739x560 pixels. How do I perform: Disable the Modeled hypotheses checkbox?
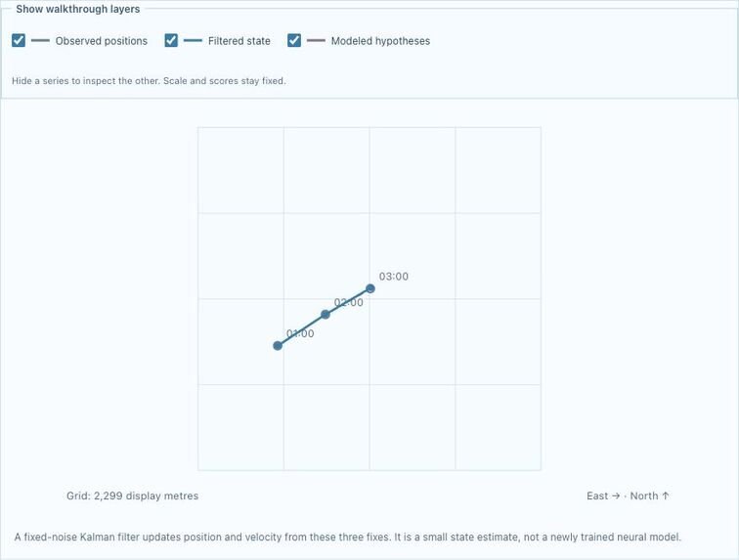coord(294,40)
